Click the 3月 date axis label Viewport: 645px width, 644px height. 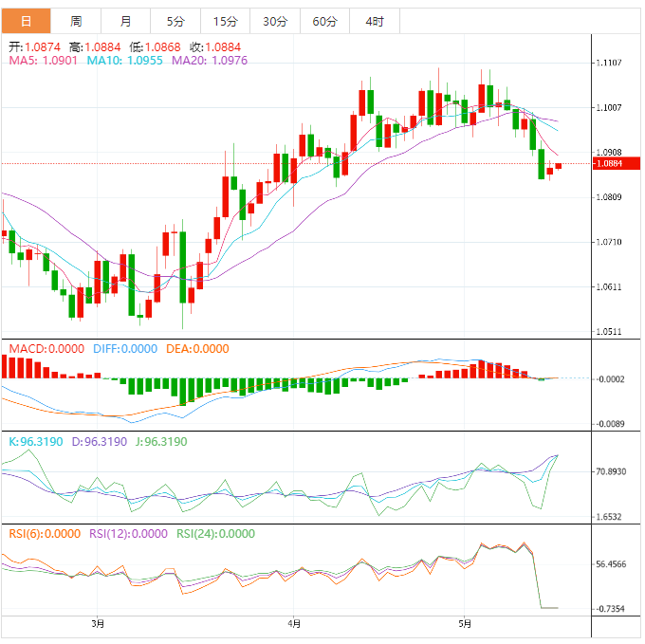[x=98, y=624]
